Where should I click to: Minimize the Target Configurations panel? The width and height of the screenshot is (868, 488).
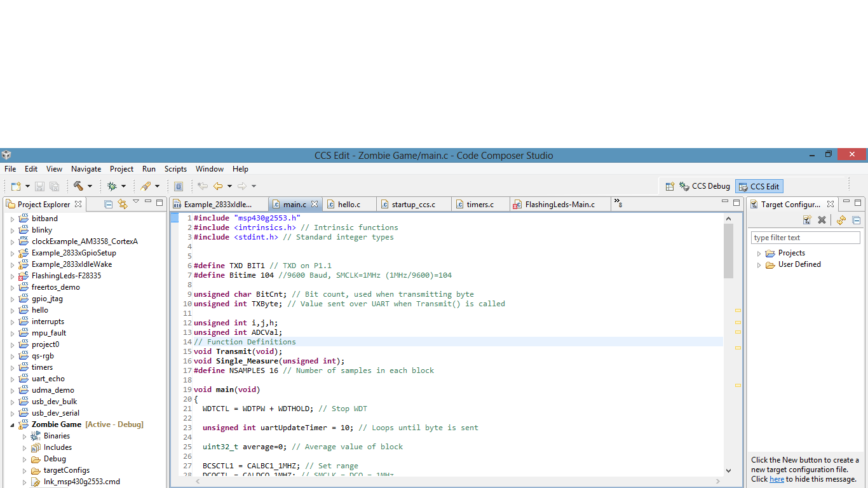846,202
